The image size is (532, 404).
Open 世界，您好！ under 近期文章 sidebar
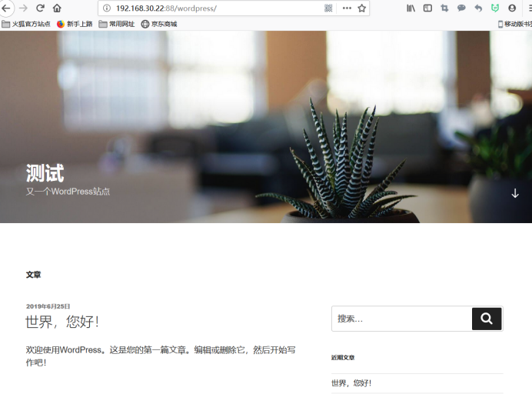click(x=351, y=383)
